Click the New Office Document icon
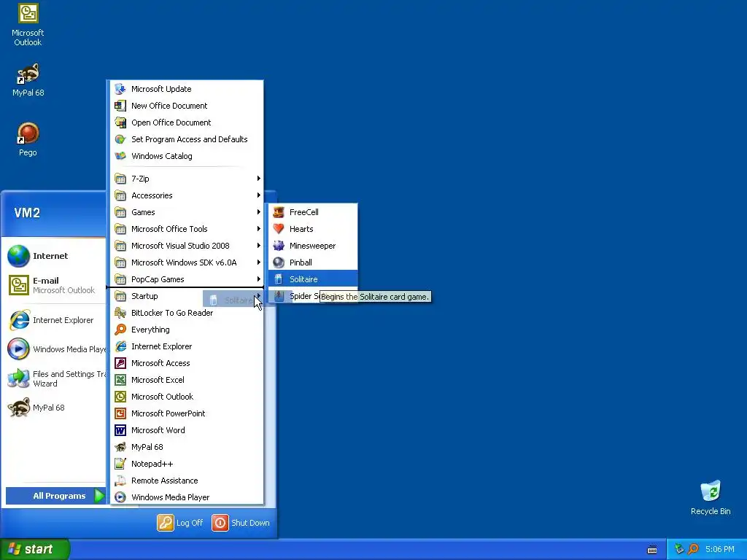The width and height of the screenshot is (747, 560). 120,106
